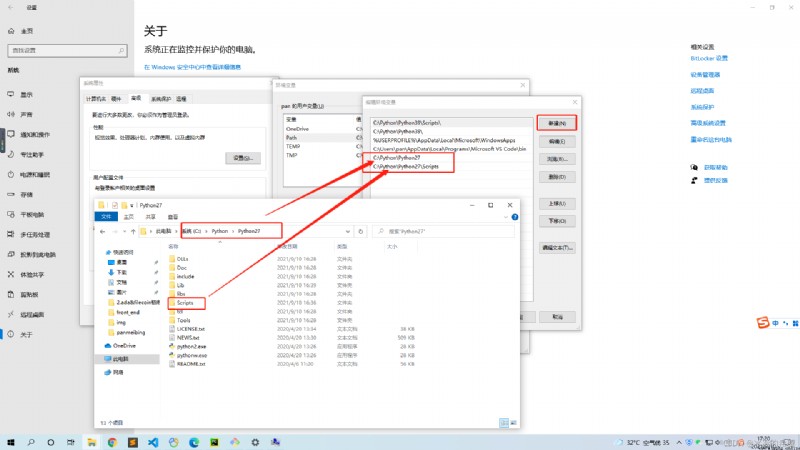Open Windows 安全中心 details link
This screenshot has width=800, height=450.
coord(192,67)
